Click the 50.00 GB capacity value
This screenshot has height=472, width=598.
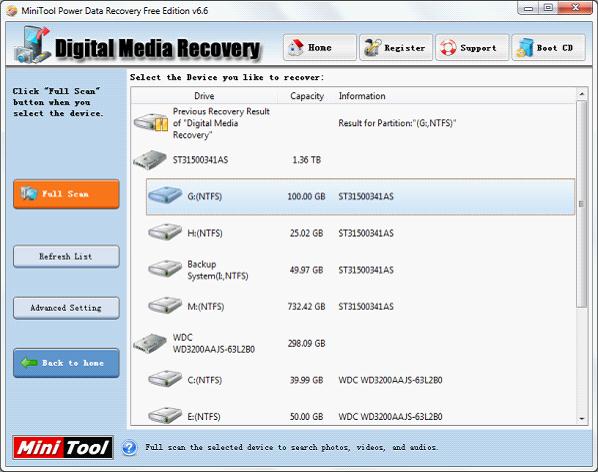coord(306,417)
